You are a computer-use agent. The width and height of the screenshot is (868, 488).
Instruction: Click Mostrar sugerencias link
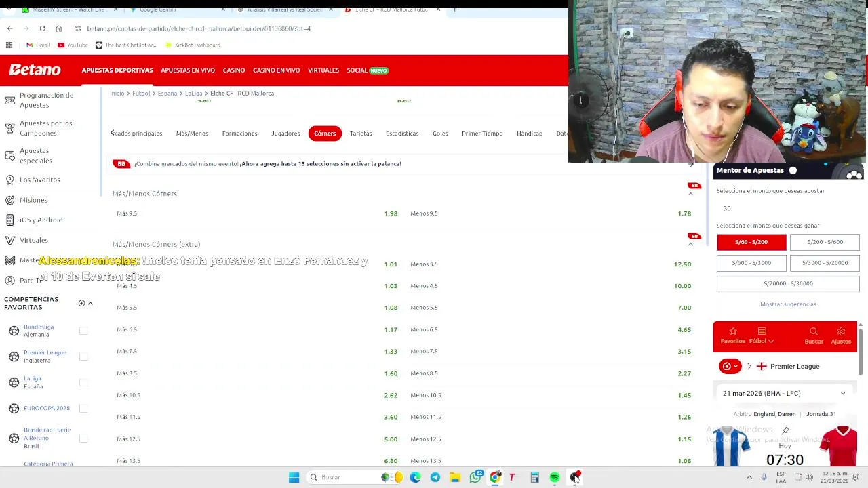(x=788, y=304)
